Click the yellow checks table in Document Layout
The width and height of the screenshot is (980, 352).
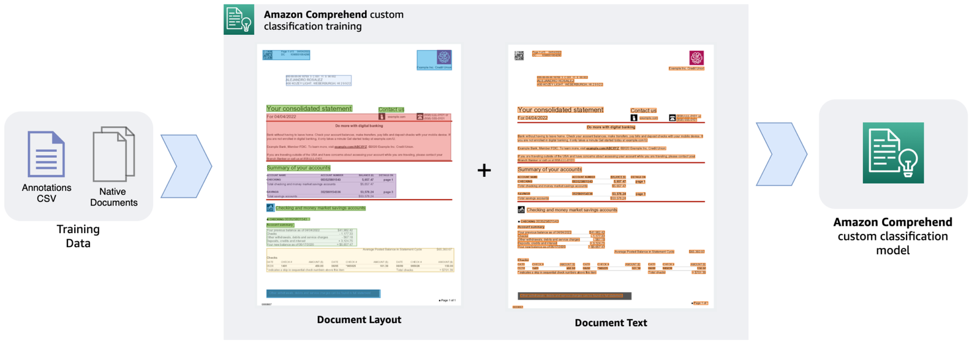point(360,260)
